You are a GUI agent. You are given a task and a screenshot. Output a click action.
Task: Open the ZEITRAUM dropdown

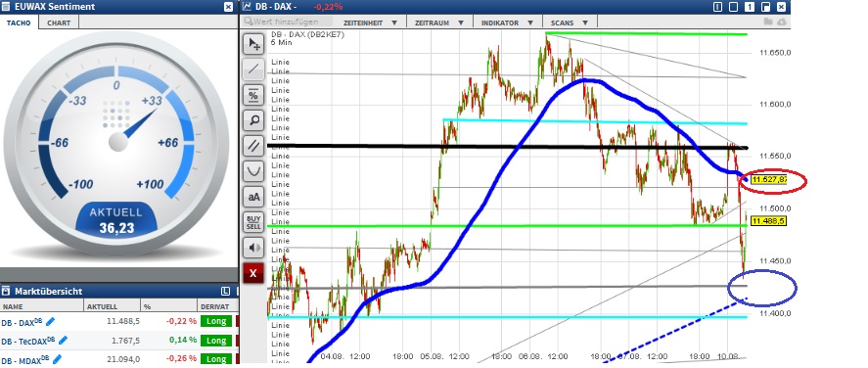(x=439, y=23)
